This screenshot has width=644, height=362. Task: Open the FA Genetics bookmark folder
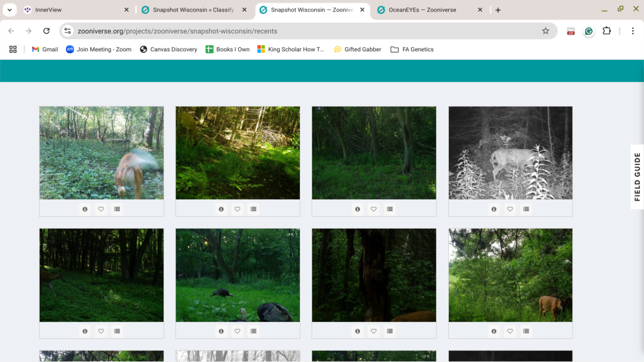click(412, 49)
